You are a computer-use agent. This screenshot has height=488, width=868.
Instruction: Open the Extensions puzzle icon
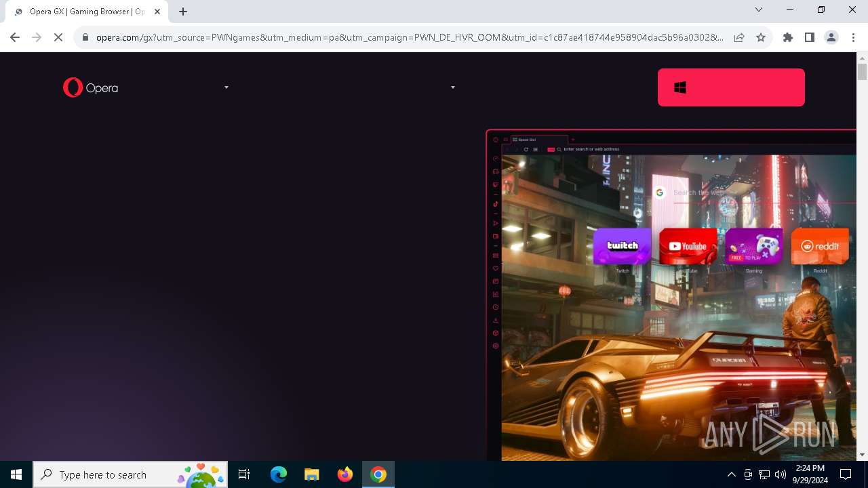pyautogui.click(x=788, y=37)
